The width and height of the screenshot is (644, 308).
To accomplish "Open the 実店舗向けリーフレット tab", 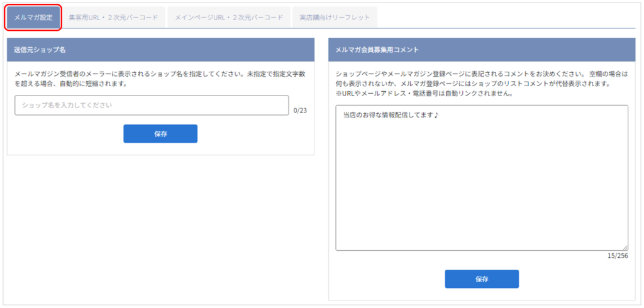I will (335, 18).
